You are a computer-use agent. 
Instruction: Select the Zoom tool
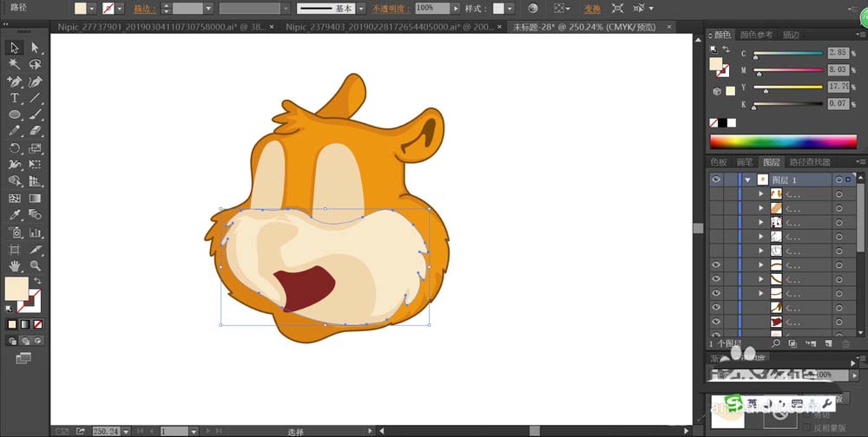[x=36, y=265]
